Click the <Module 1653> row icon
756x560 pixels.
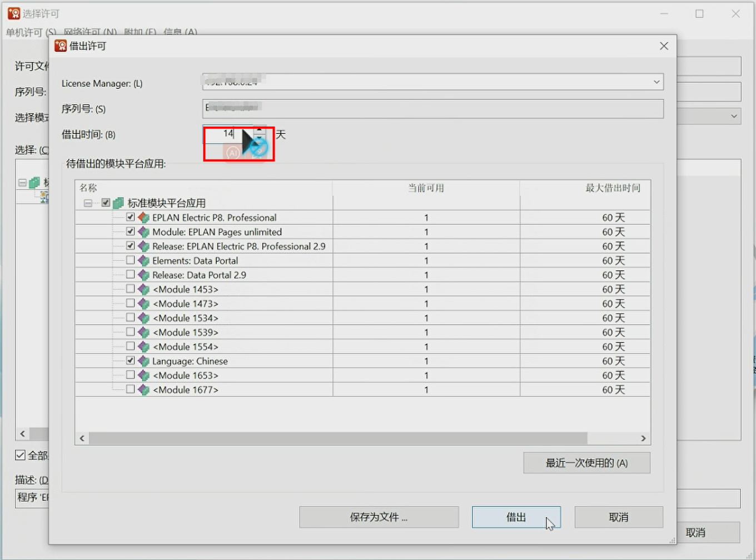pos(143,376)
